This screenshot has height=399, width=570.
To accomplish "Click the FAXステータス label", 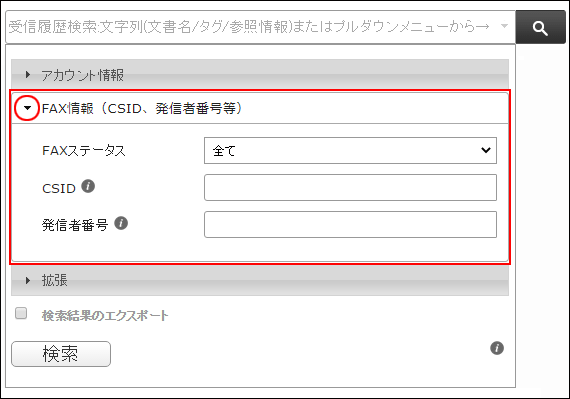I will pos(84,150).
